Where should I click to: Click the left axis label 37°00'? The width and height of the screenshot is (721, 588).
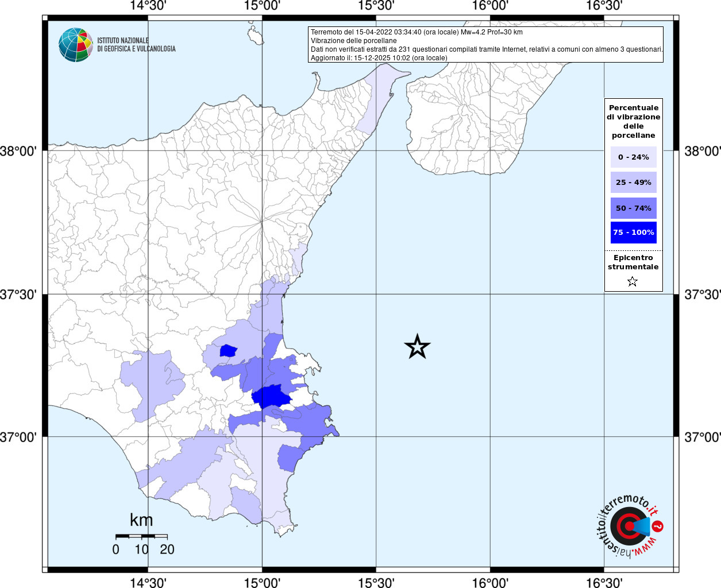(18, 437)
